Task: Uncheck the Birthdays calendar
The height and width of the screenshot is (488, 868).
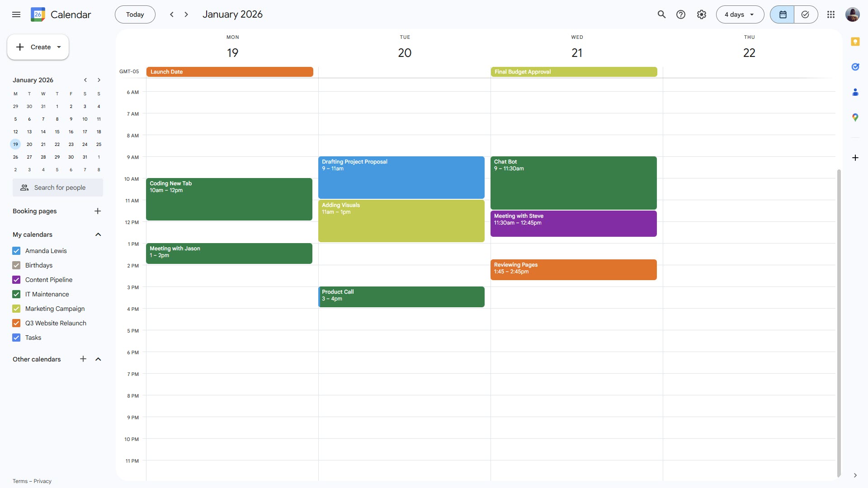Action: (16, 265)
